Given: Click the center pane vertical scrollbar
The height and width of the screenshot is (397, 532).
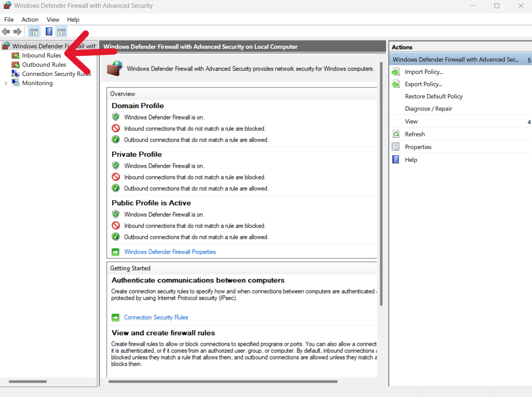Looking at the screenshot, I should pyautogui.click(x=382, y=184).
